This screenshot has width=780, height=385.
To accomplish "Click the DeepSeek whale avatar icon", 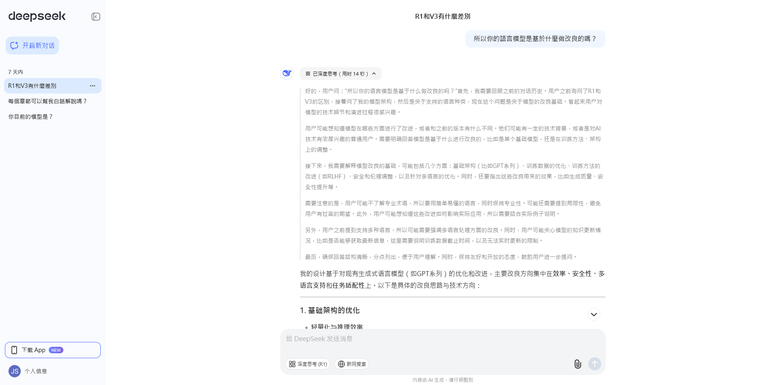I will point(287,73).
